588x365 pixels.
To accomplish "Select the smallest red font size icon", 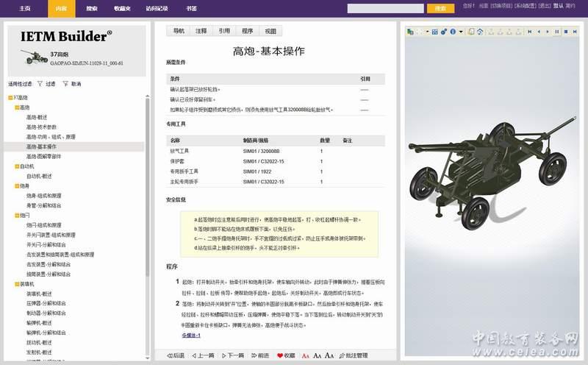I will click(x=306, y=355).
